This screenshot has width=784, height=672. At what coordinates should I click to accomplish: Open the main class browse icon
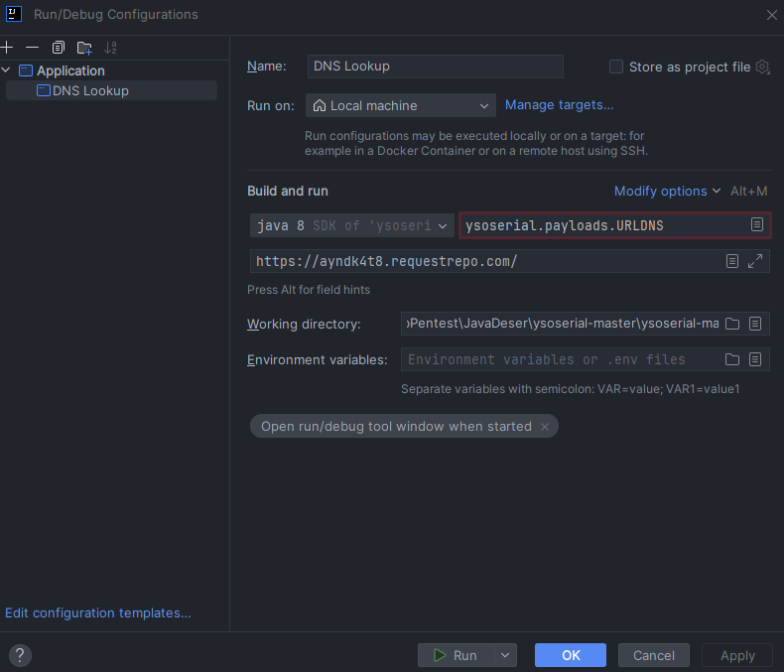click(x=757, y=225)
